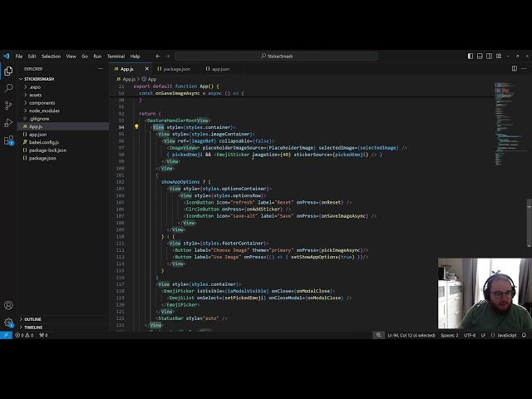Collapse the STICKERSMASH root folder

click(x=37, y=79)
